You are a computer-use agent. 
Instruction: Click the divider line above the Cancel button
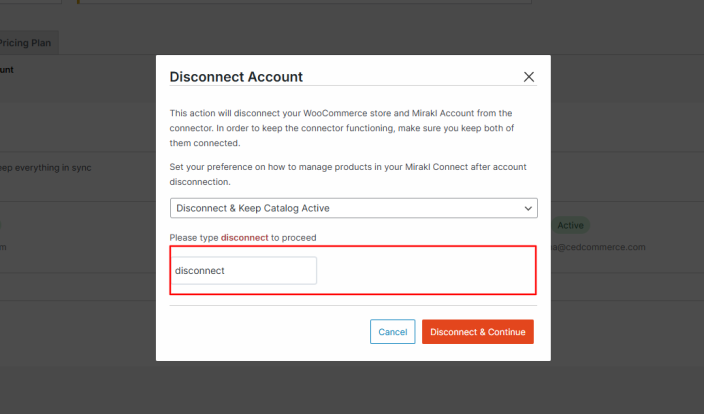point(353,306)
